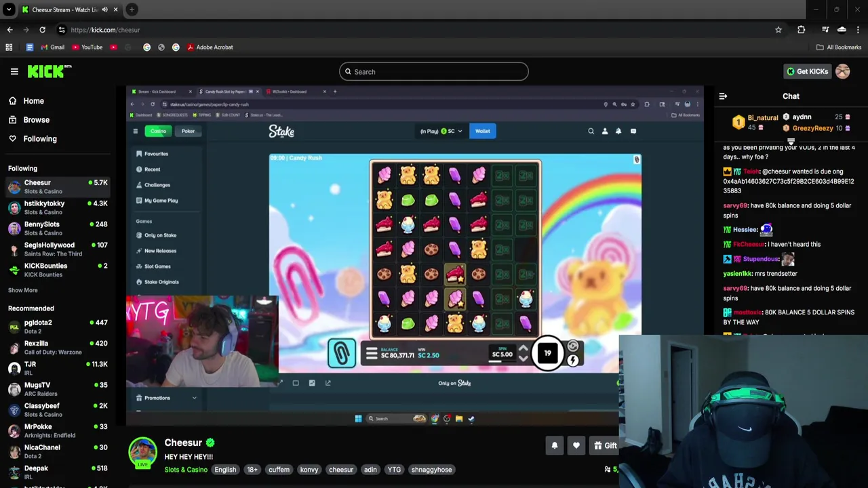Focus the Kick search field
The image size is (868, 488).
434,72
